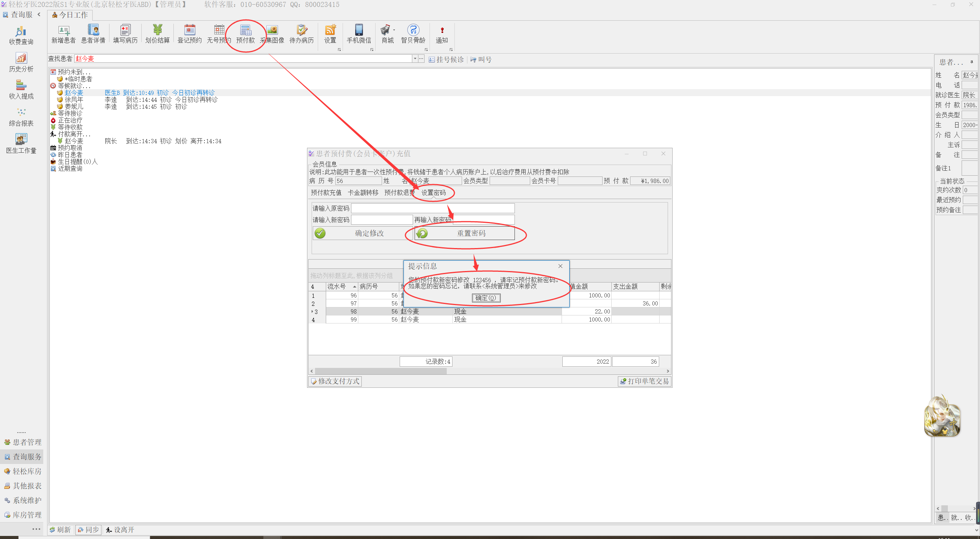Switch to the 预付款退费 tab
This screenshot has height=539, width=980.
(400, 193)
